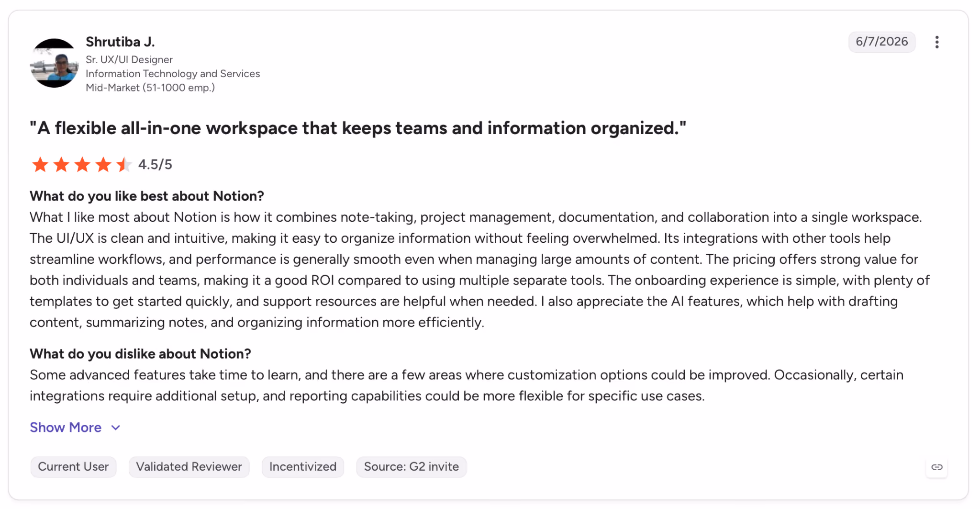
Task: Copy review link via chain icon
Action: pyautogui.click(x=936, y=467)
